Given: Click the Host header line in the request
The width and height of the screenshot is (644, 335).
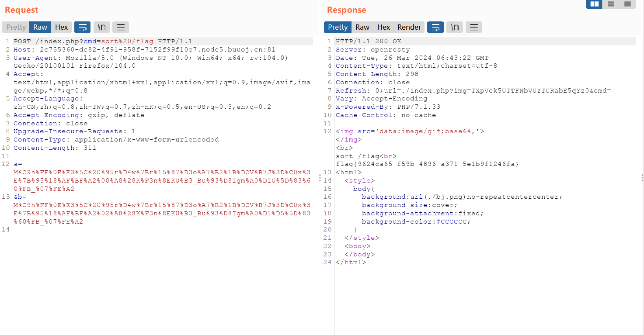Looking at the screenshot, I should coord(144,50).
